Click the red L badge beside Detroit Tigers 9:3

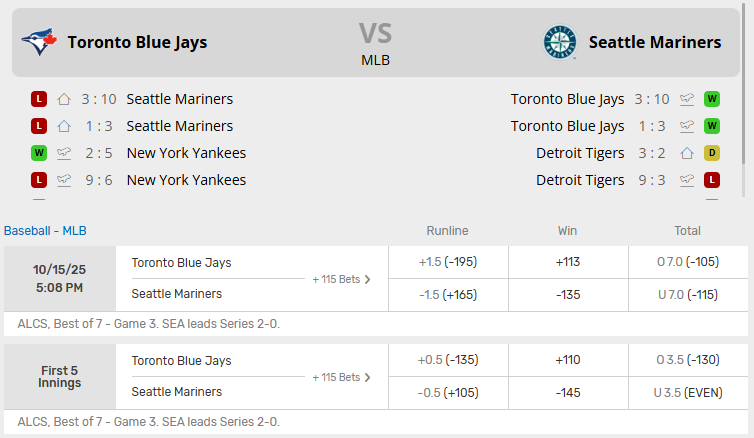712,180
